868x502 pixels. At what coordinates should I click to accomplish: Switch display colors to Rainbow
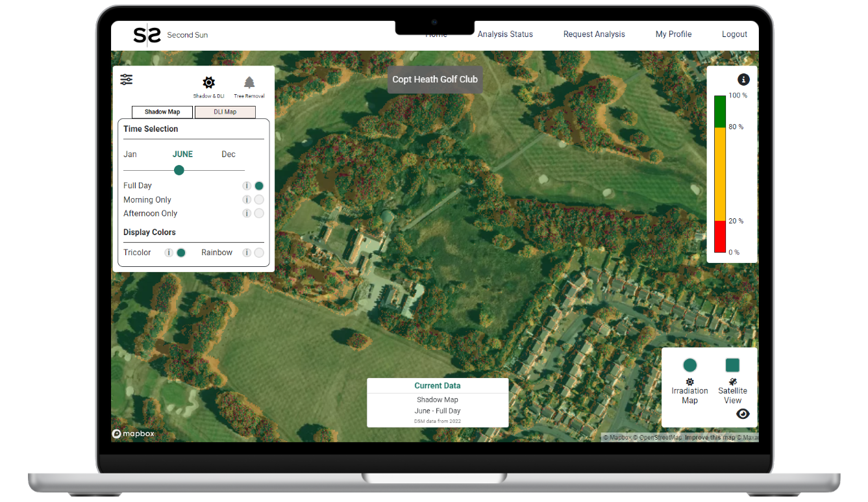pyautogui.click(x=259, y=253)
